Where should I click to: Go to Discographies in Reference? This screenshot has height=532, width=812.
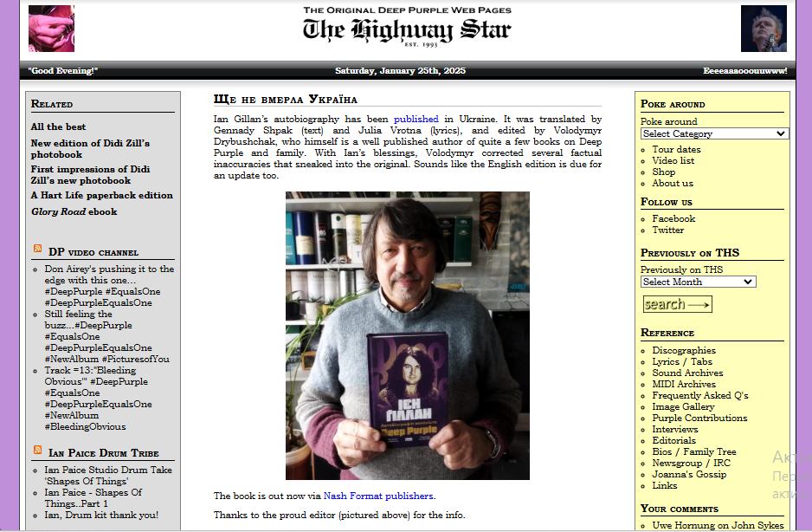(683, 350)
